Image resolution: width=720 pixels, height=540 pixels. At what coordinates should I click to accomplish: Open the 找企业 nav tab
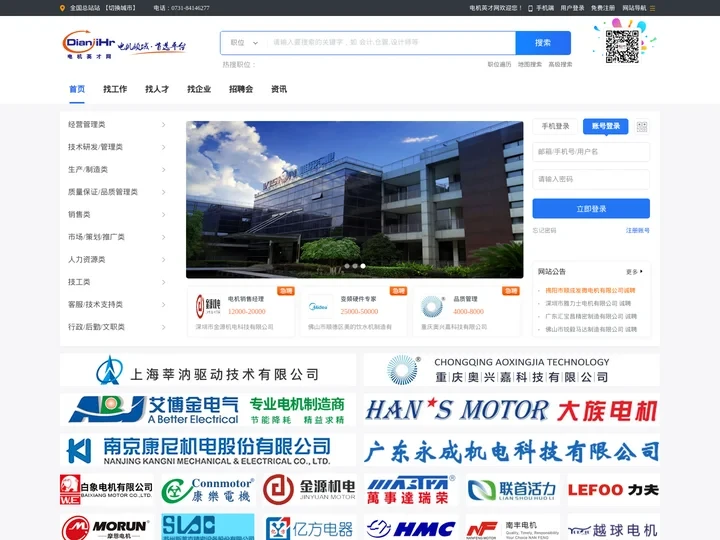[199, 89]
